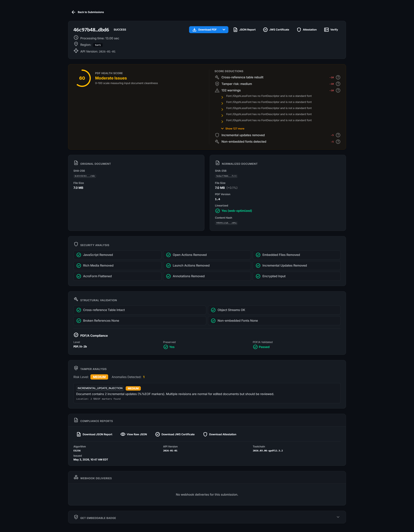Open the JSON Report from header
414x532 pixels.
(244, 30)
